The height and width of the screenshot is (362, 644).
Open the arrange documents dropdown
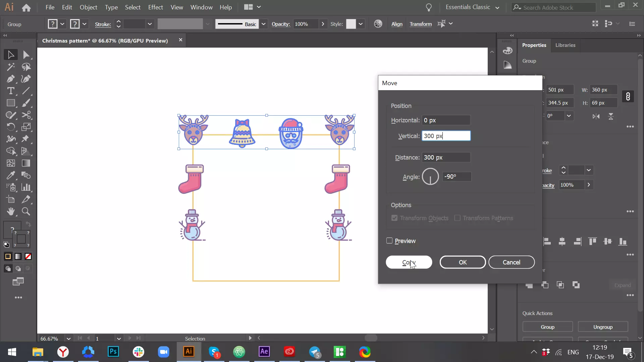pos(253,7)
